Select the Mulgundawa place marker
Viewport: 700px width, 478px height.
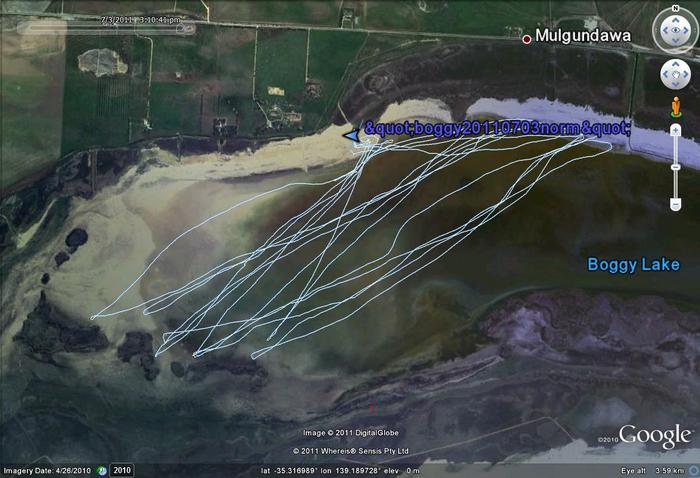pos(527,39)
